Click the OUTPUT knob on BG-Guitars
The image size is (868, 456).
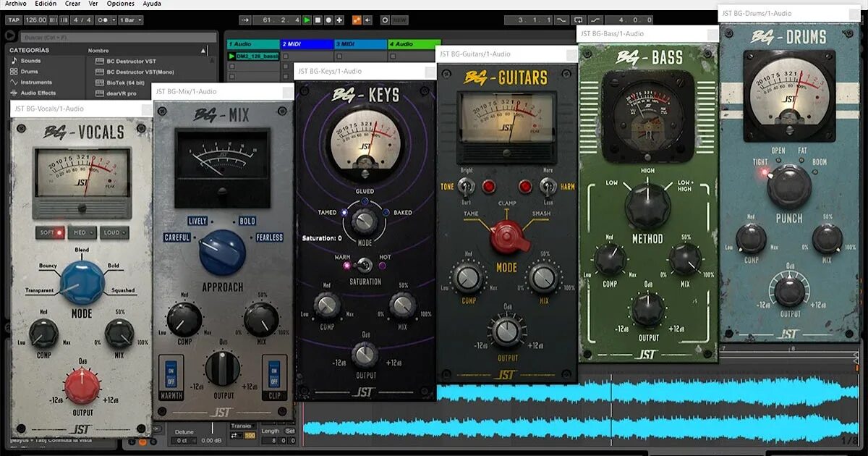coord(508,332)
